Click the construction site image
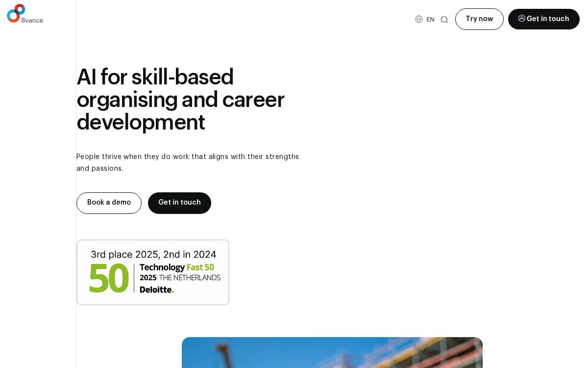Image resolution: width=588 pixels, height=368 pixels. 332,352
